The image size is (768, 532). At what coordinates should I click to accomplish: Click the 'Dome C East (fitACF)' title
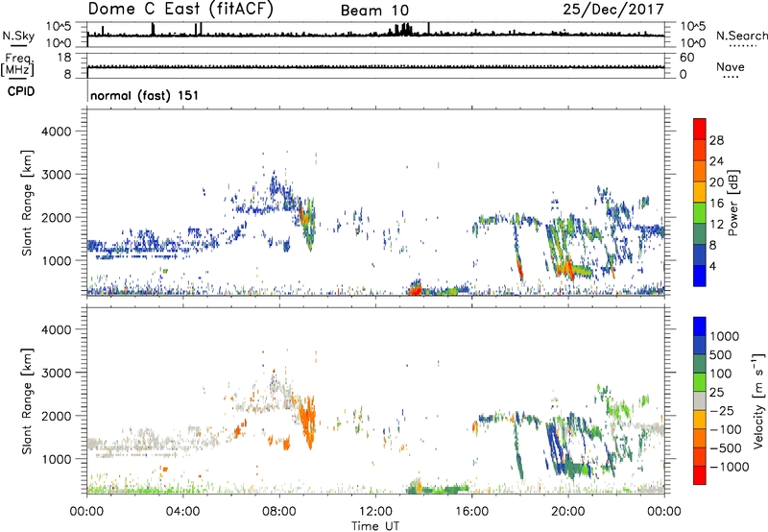[180, 9]
